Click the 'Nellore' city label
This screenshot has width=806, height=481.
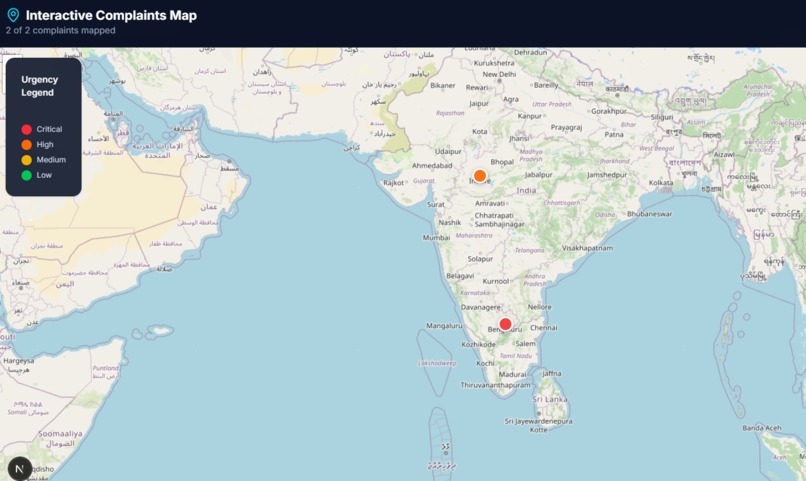539,307
